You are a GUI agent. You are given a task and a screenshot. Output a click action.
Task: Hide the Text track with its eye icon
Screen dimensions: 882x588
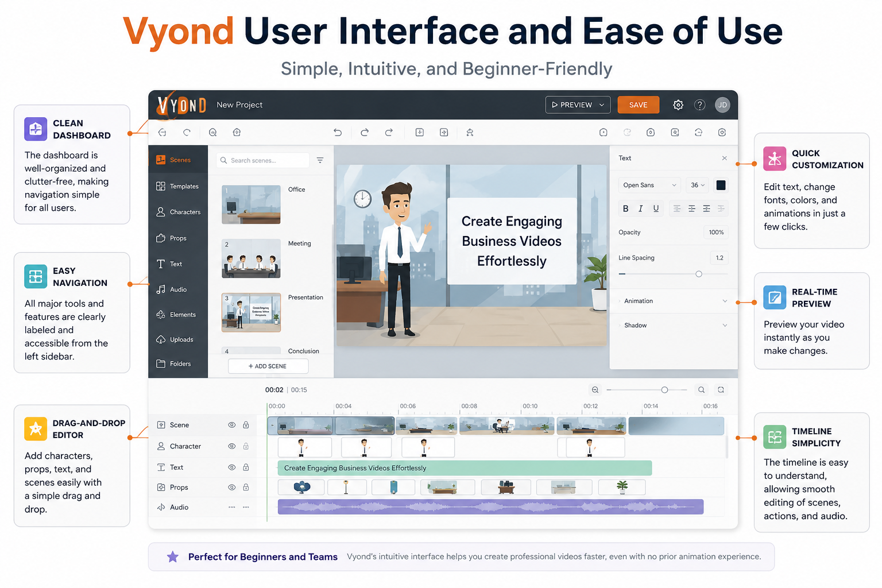[x=232, y=467]
